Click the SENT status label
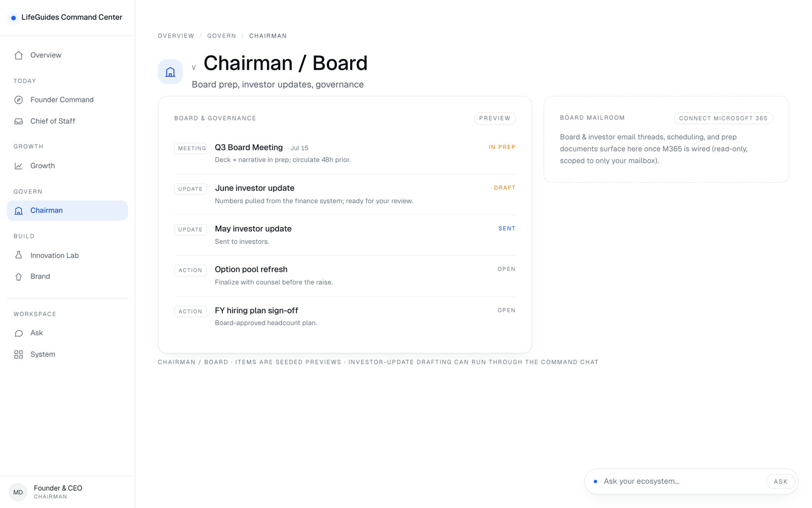Viewport: 812px width, 508px height. [506, 229]
